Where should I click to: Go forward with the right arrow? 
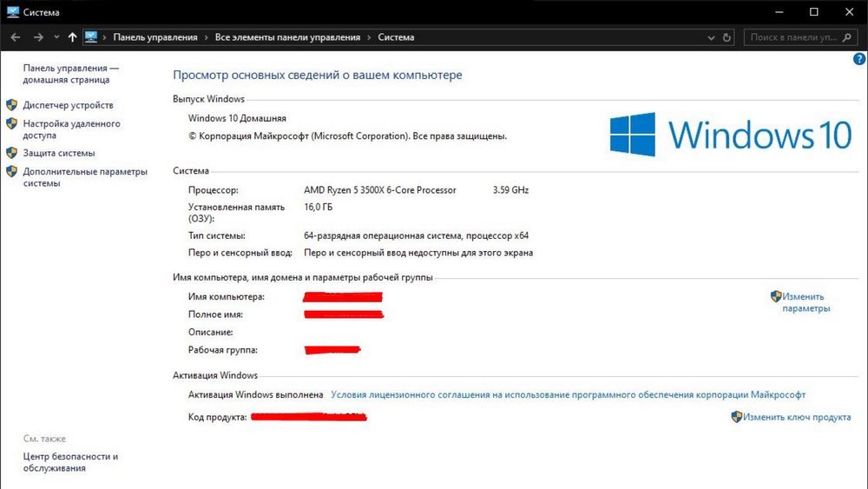click(38, 37)
